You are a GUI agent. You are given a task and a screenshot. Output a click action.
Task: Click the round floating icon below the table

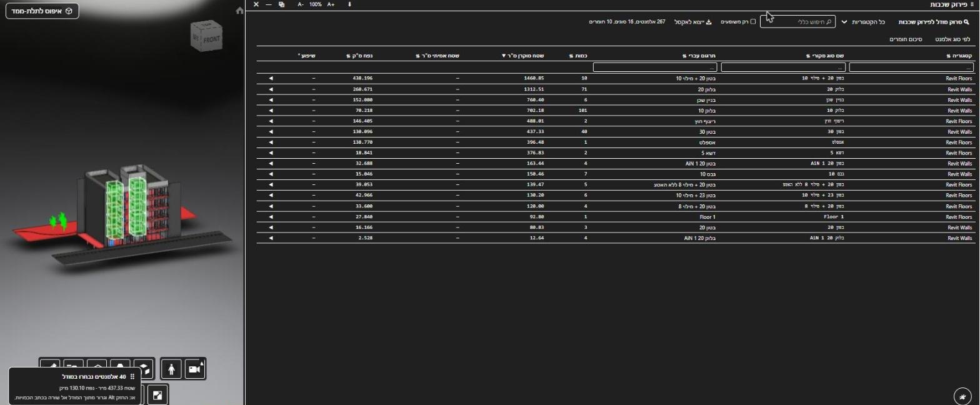click(x=963, y=396)
